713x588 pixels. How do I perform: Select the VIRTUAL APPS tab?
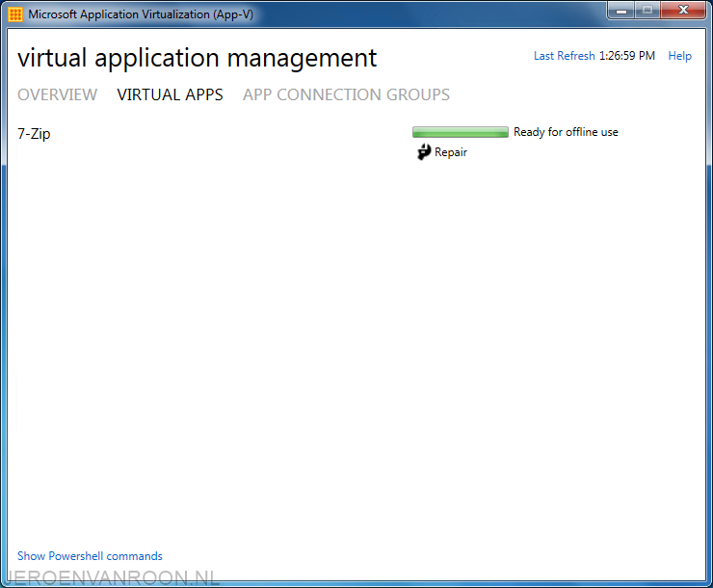tap(171, 94)
